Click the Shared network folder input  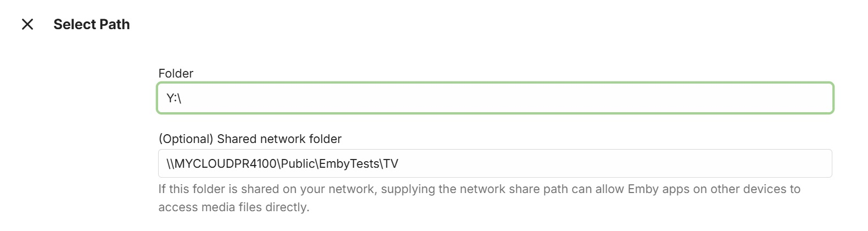click(x=495, y=163)
